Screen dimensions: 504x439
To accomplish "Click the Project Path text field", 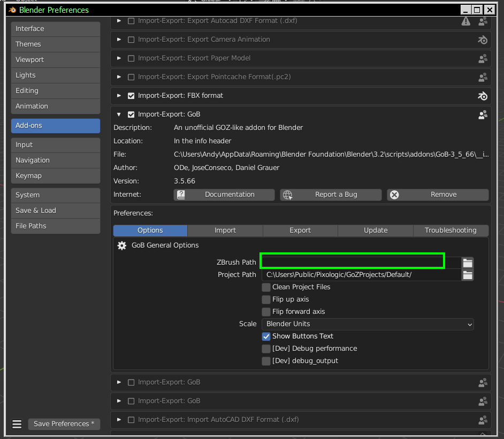I will pyautogui.click(x=362, y=275).
